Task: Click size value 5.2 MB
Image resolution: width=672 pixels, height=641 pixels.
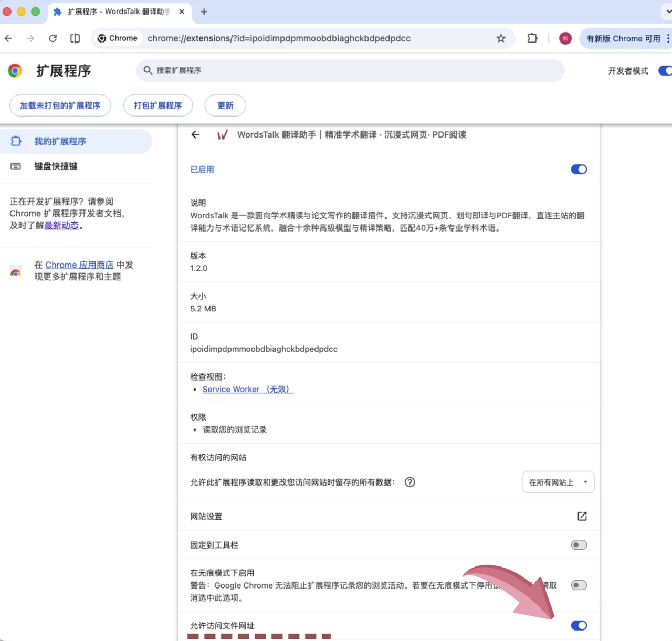Action: pos(203,309)
